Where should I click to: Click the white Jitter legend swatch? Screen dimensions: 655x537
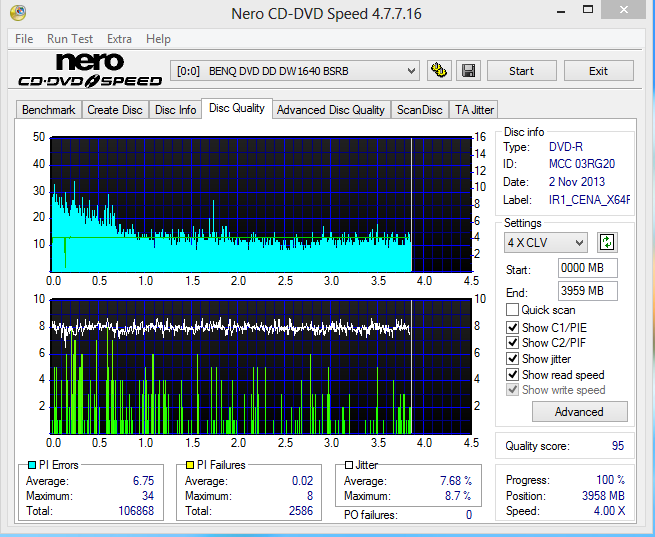point(349,465)
